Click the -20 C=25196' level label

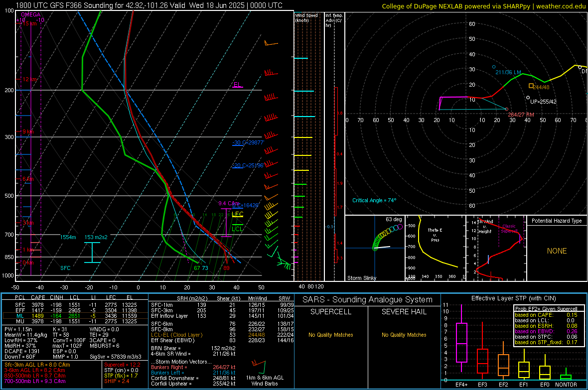(248, 165)
